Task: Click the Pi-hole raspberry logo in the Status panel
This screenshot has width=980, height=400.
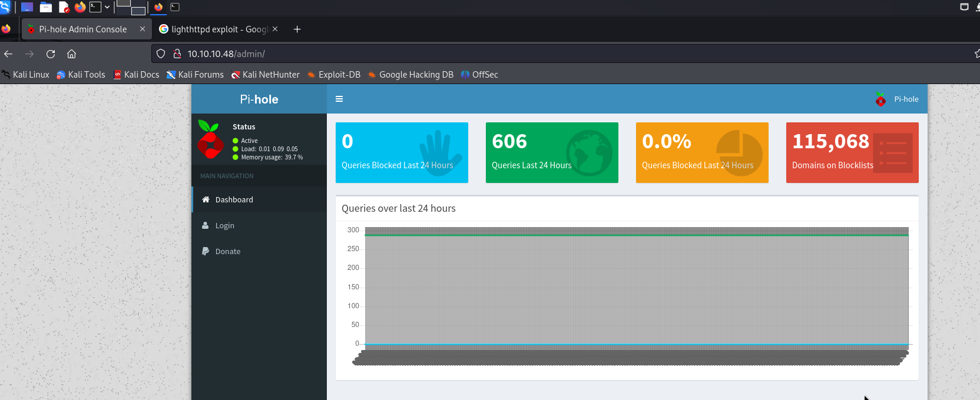Action: 210,139
